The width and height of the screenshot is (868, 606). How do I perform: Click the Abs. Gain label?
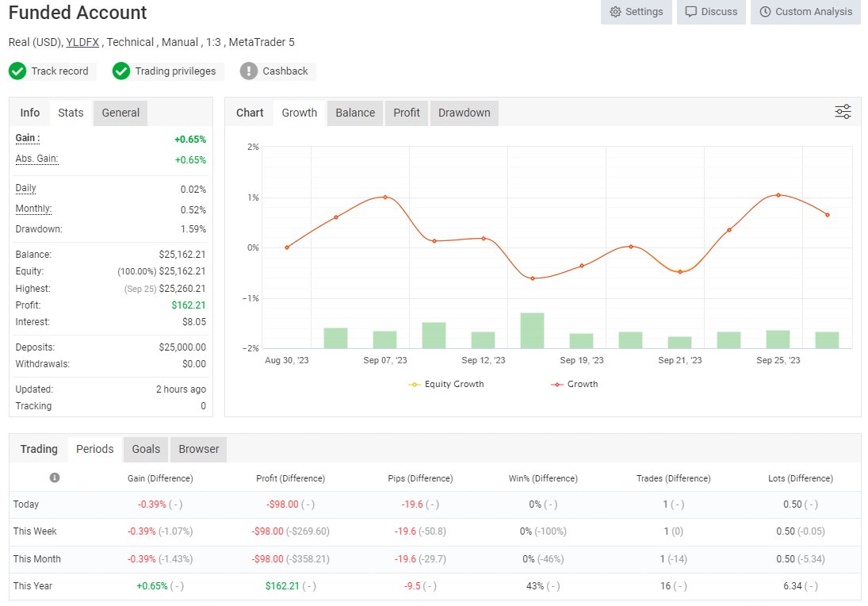(36, 159)
